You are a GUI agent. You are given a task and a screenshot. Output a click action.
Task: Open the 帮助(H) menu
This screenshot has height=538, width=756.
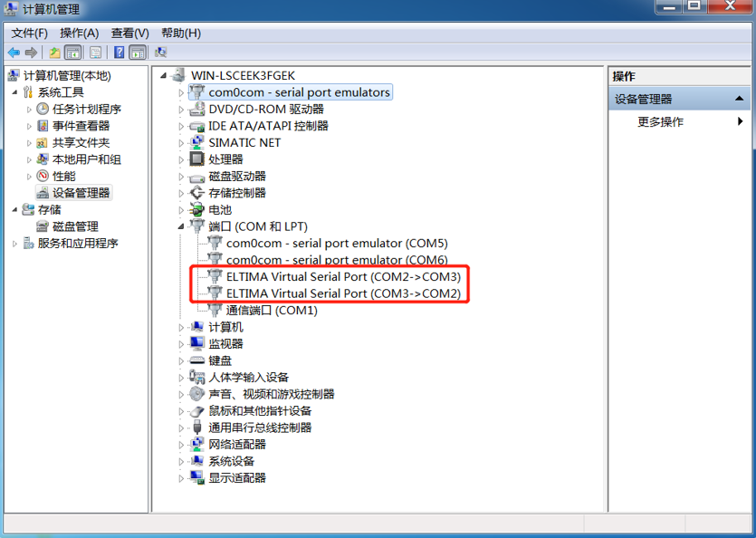(x=181, y=33)
